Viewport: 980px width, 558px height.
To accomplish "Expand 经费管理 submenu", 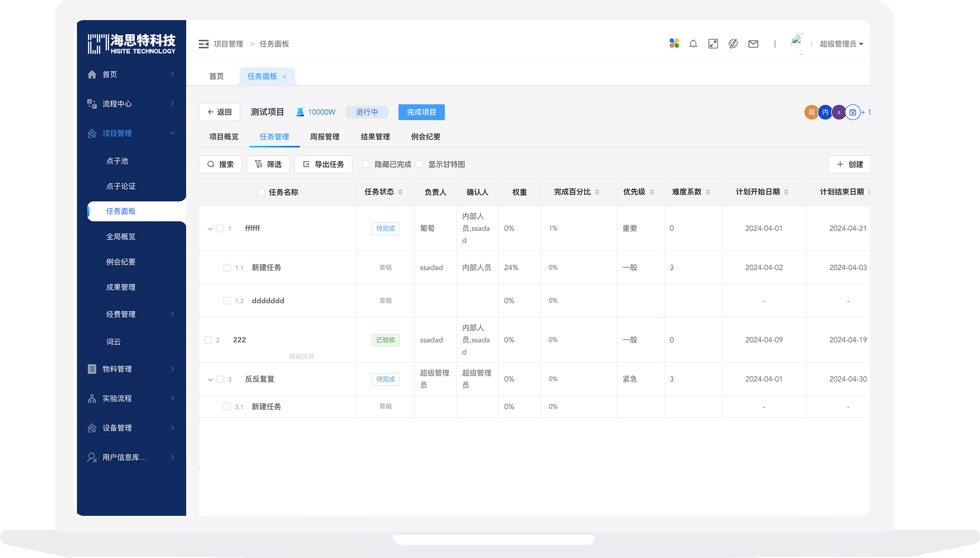I will click(172, 314).
